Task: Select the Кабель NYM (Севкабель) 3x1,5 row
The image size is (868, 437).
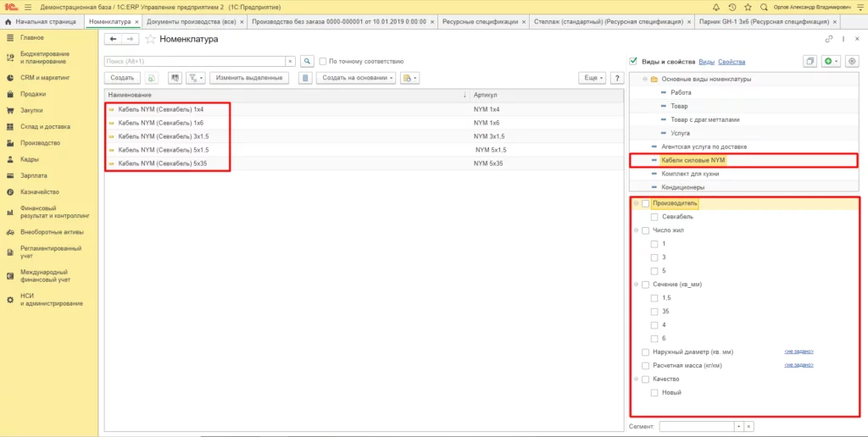Action: coord(159,136)
